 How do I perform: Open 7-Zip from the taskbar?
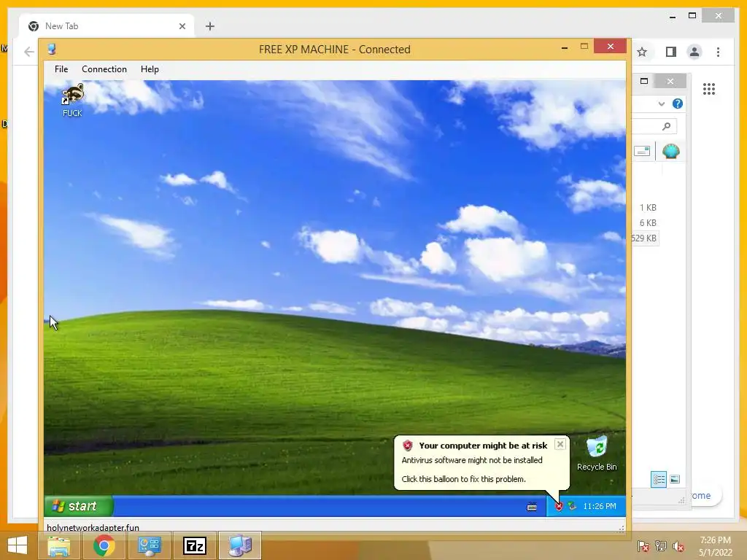point(195,545)
